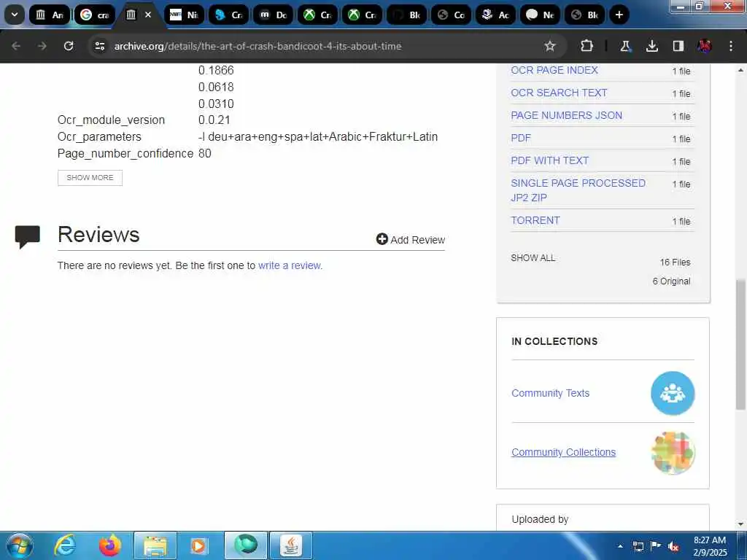Switch to the first 'An' archive tab
The height and width of the screenshot is (560, 747).
pos(50,15)
